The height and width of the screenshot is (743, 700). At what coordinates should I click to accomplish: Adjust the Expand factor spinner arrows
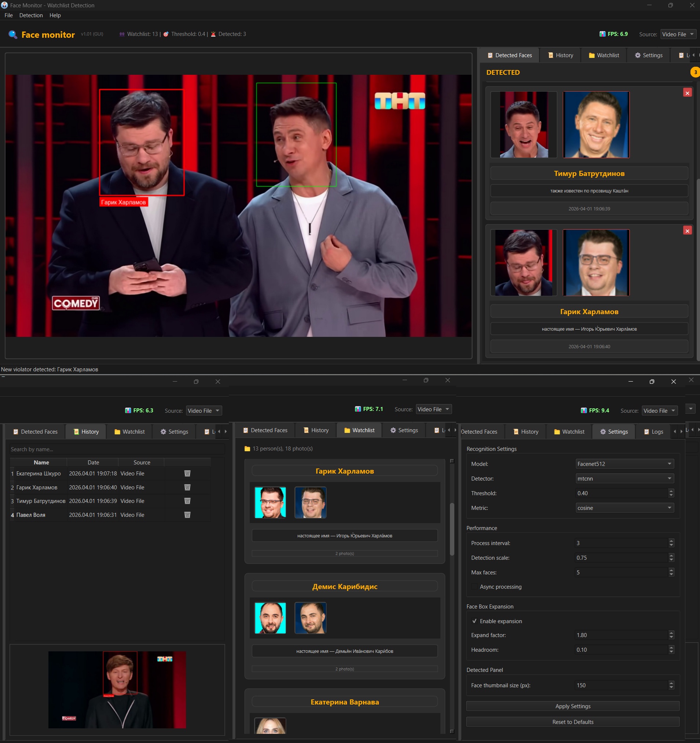tap(671, 635)
